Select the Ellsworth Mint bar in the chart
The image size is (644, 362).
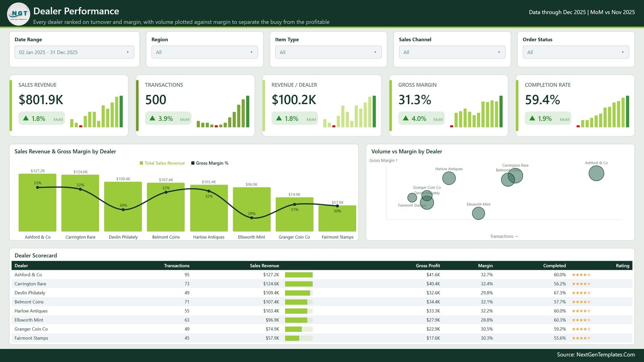coord(252,210)
